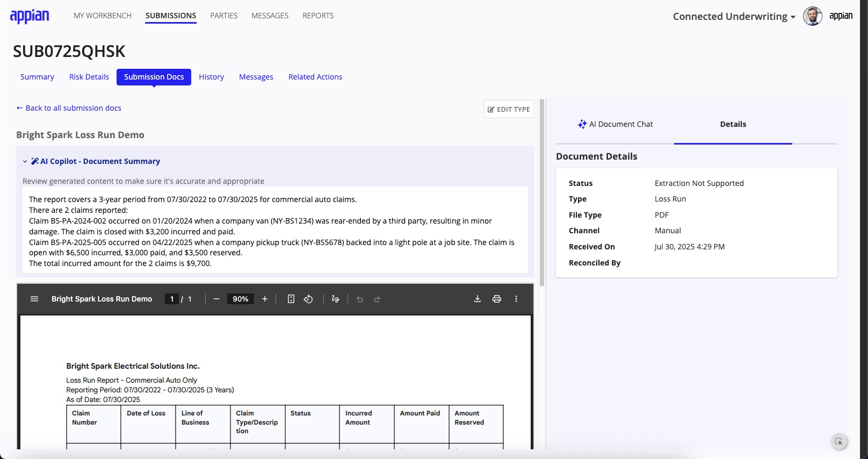Image resolution: width=868 pixels, height=459 pixels.
Task: Open the Related Actions tab
Action: [315, 77]
